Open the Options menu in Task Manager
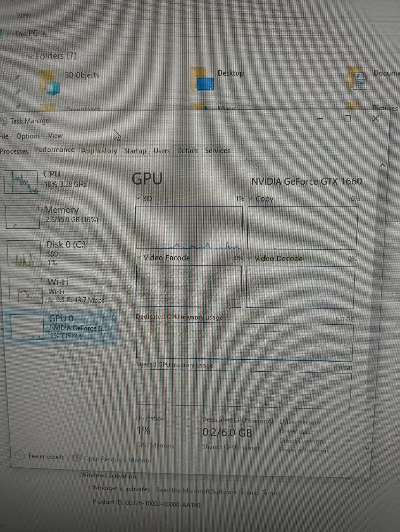This screenshot has height=532, width=400. 28,136
